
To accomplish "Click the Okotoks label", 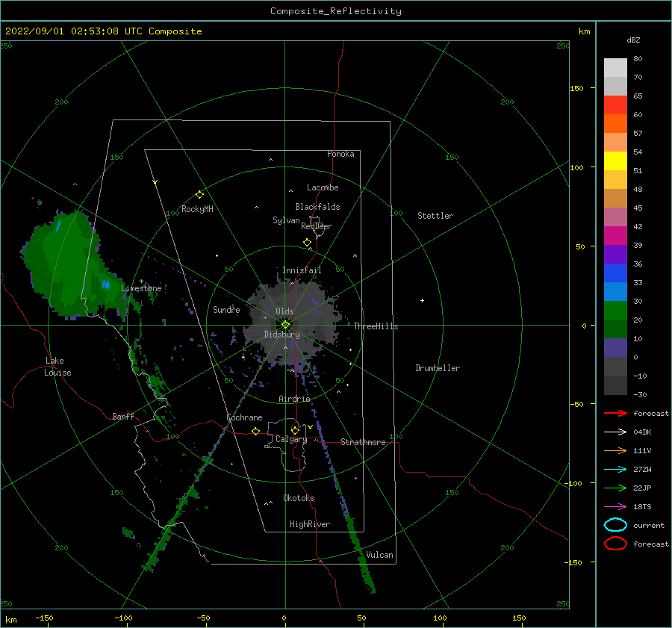I will pos(299,498).
